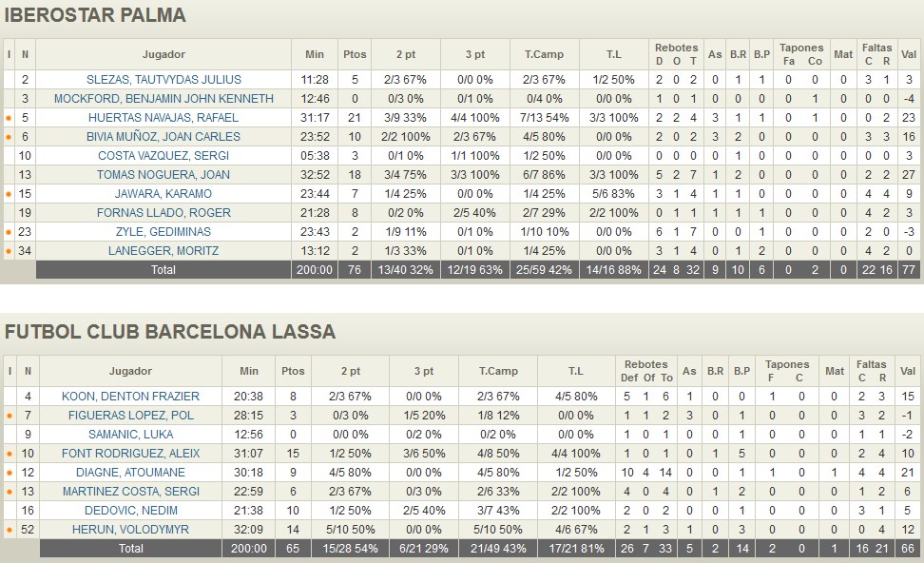Click orange starter dot beside Lanegger, Moritz
Image resolution: width=924 pixels, height=563 pixels.
[9, 251]
